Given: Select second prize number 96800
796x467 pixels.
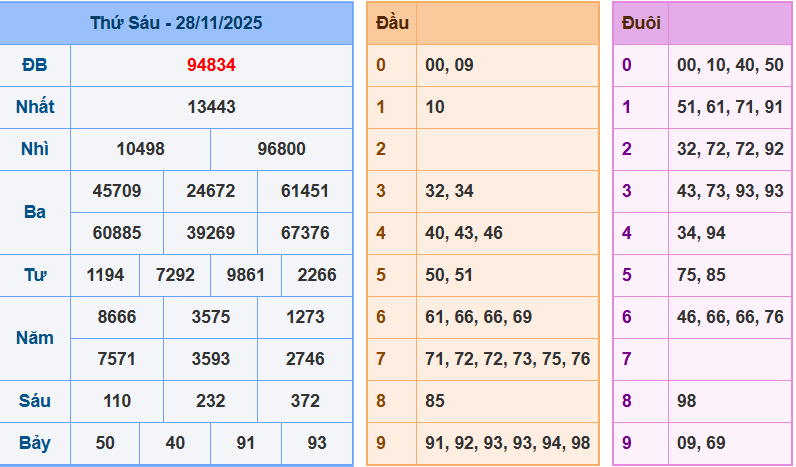Looking at the screenshot, I should pyautogui.click(x=281, y=149).
